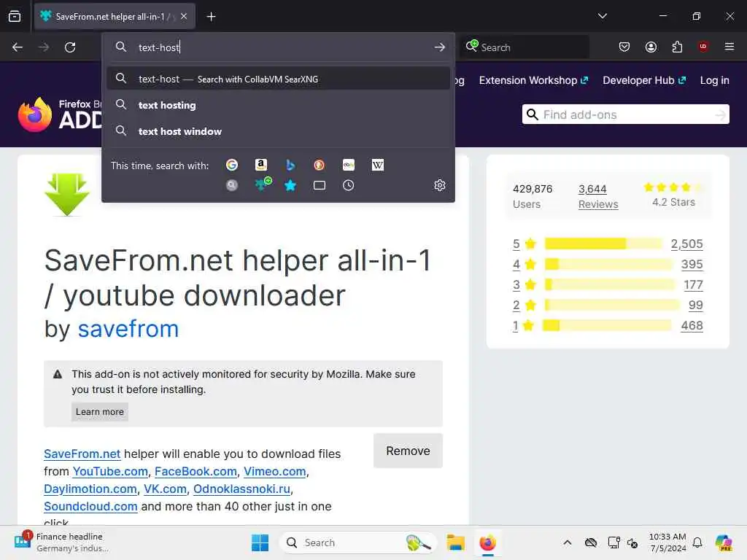Focus the browser Search box

tap(524, 47)
